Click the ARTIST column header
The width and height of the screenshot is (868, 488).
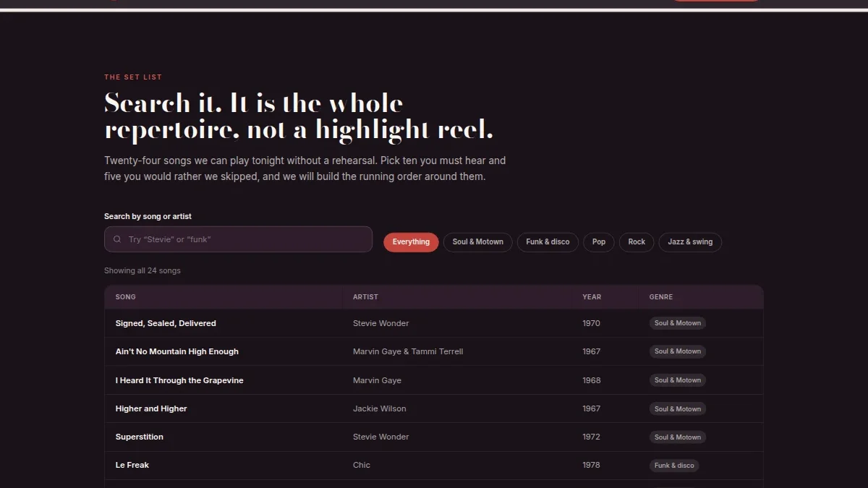click(365, 297)
